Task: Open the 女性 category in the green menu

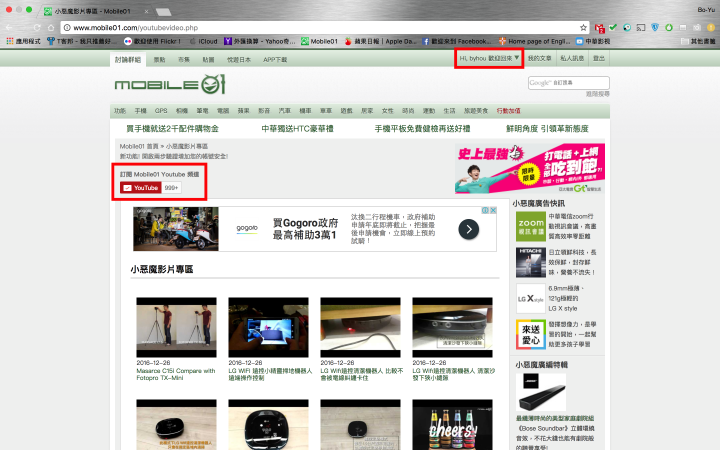Action: (388, 111)
